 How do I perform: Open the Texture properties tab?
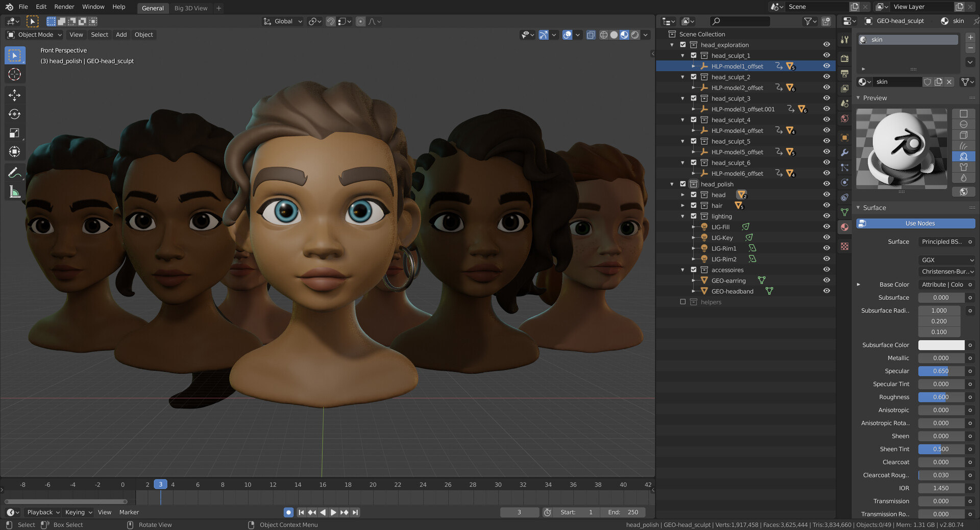845,246
